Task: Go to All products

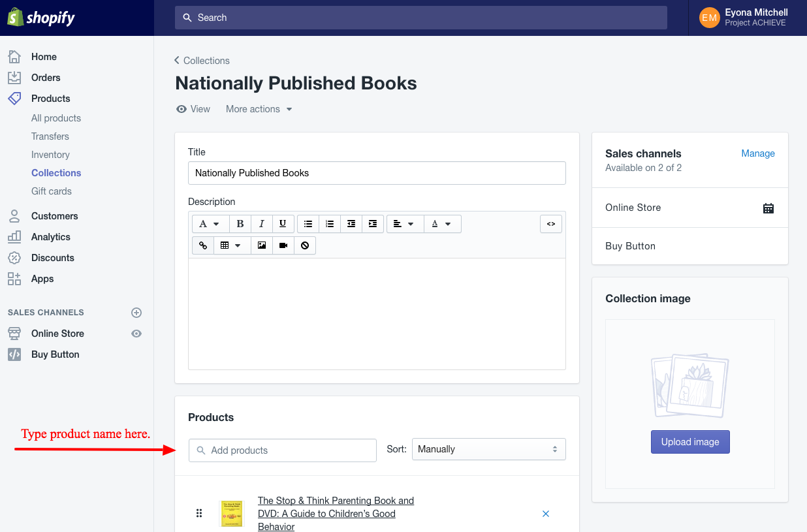Action: [x=56, y=118]
